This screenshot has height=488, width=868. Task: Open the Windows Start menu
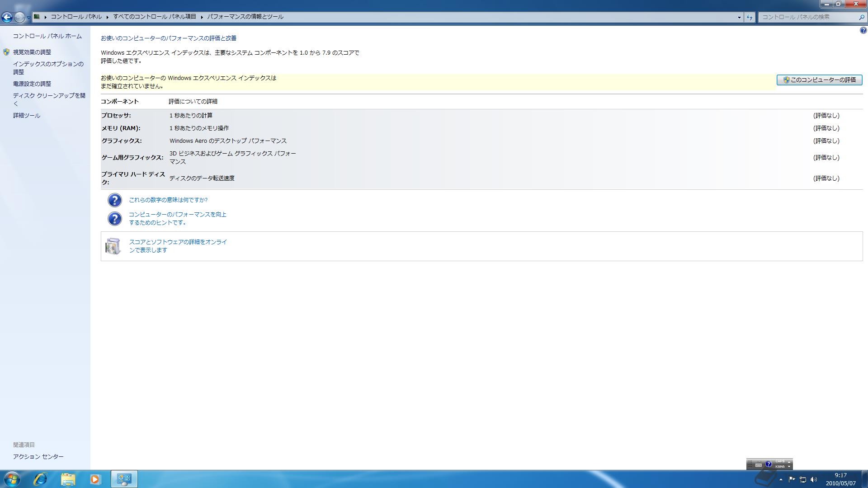12,479
